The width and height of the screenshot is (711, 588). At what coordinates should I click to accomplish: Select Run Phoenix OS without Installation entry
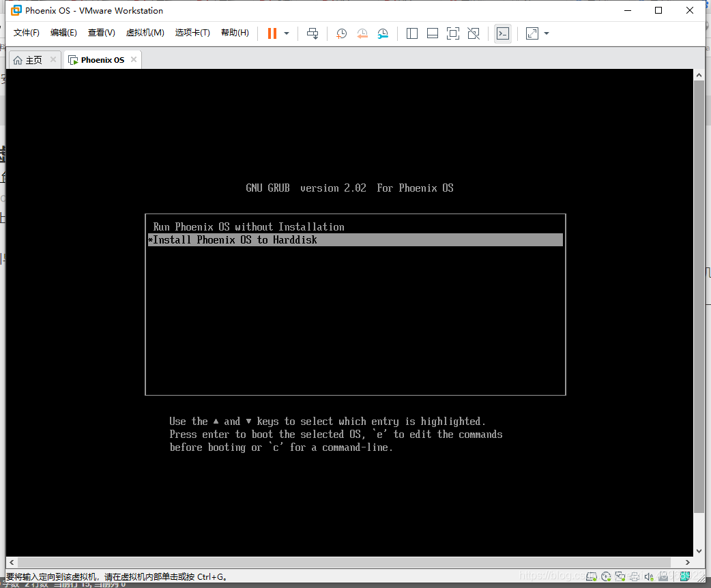[355, 226]
